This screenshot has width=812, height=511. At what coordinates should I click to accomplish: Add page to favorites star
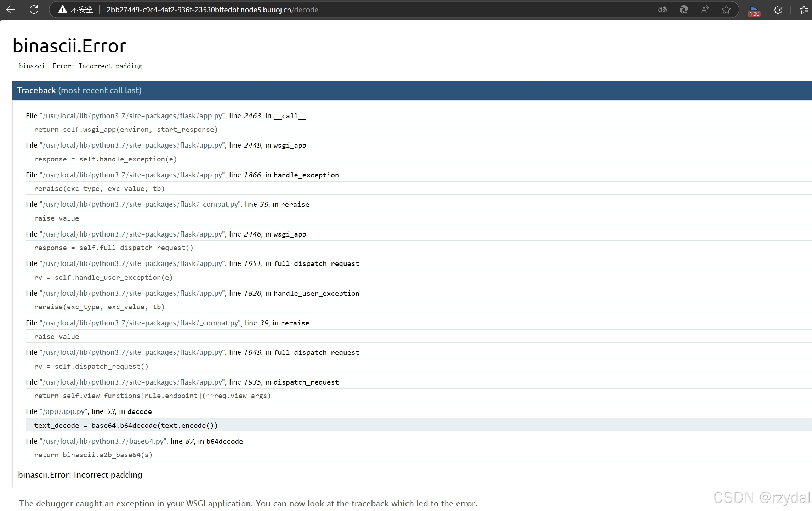click(x=726, y=10)
